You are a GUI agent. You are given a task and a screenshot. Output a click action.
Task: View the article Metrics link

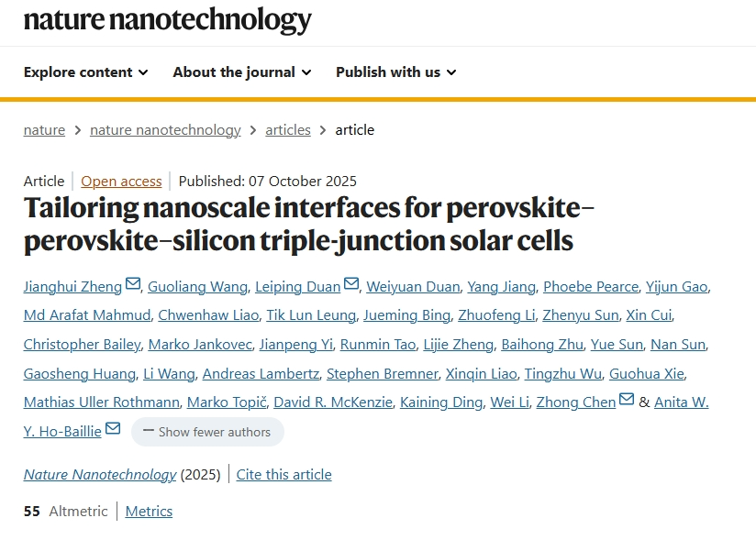[x=149, y=512]
